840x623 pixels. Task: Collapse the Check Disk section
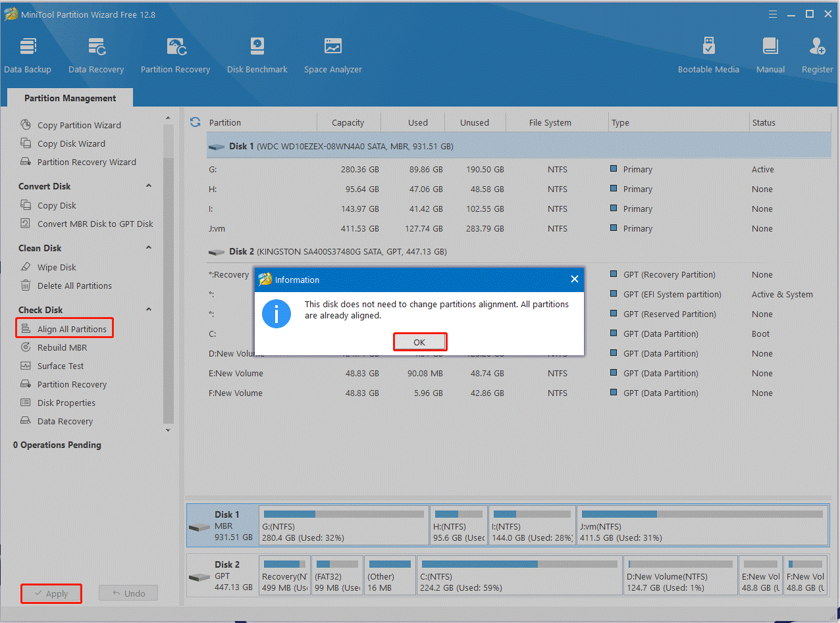pyautogui.click(x=149, y=310)
